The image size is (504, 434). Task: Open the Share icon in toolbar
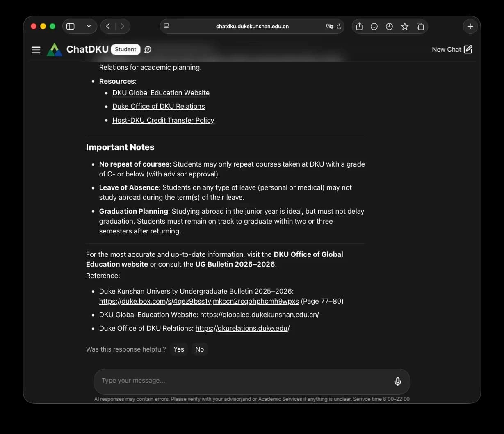pyautogui.click(x=359, y=26)
